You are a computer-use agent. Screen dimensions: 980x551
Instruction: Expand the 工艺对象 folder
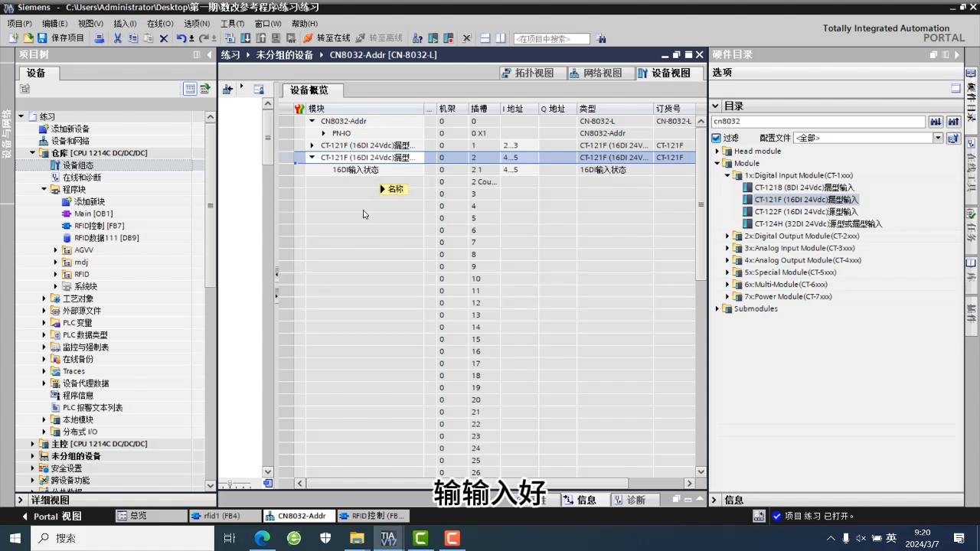pos(44,298)
